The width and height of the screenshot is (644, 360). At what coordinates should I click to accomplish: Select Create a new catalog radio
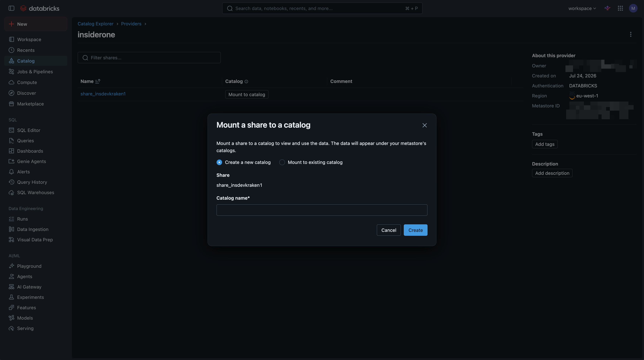[219, 162]
